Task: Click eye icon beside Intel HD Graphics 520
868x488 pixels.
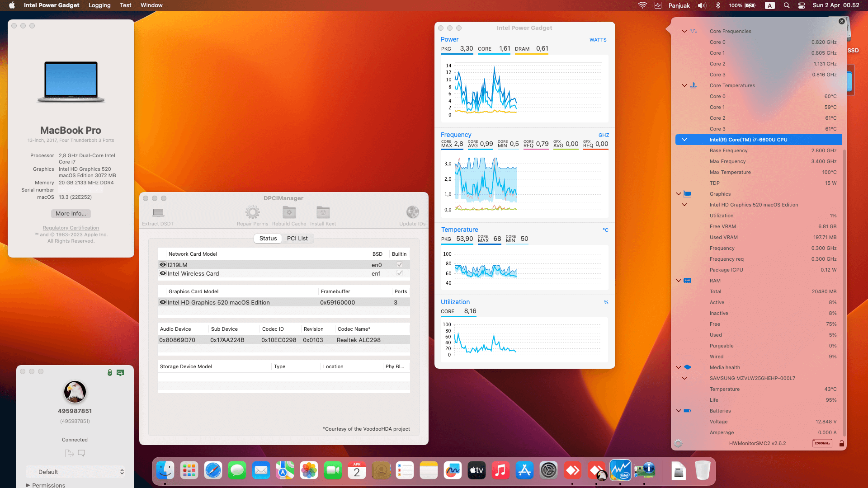Action: 163,302
